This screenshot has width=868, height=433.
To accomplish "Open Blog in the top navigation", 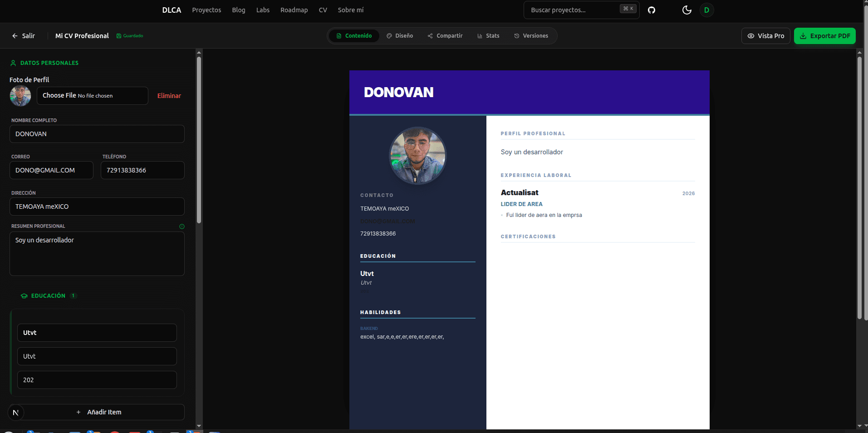I will 239,10.
